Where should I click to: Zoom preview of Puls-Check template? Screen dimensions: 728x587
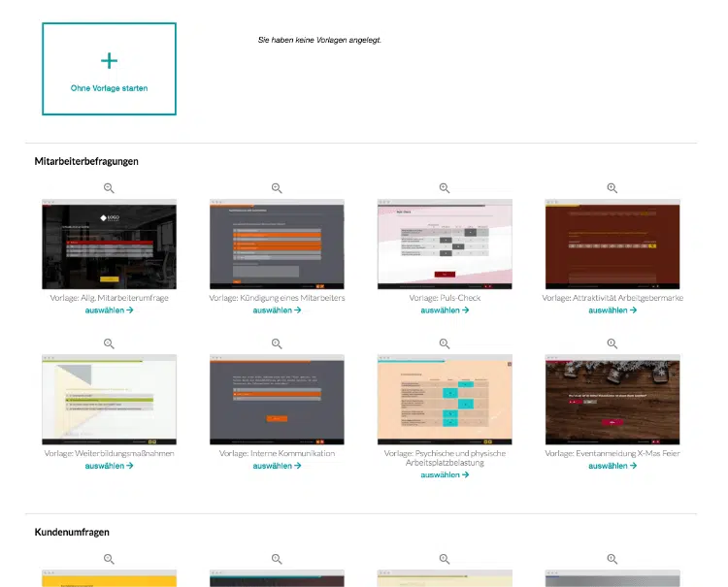pos(445,188)
